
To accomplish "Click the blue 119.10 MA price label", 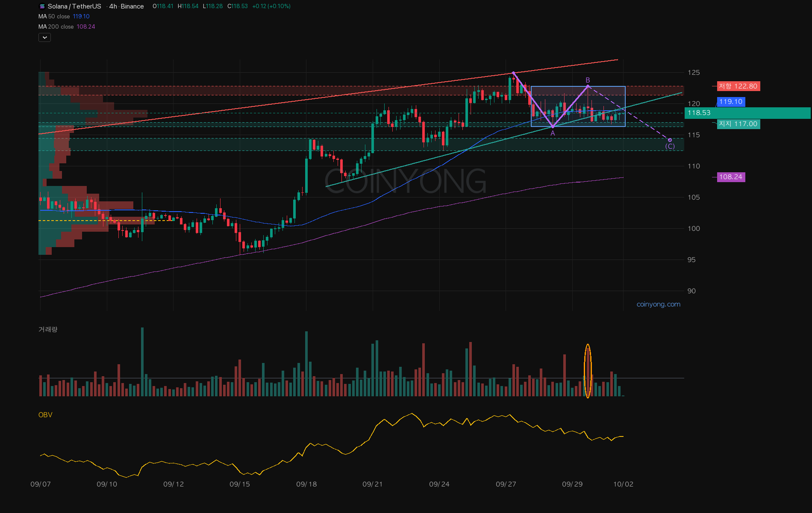I will coord(731,102).
